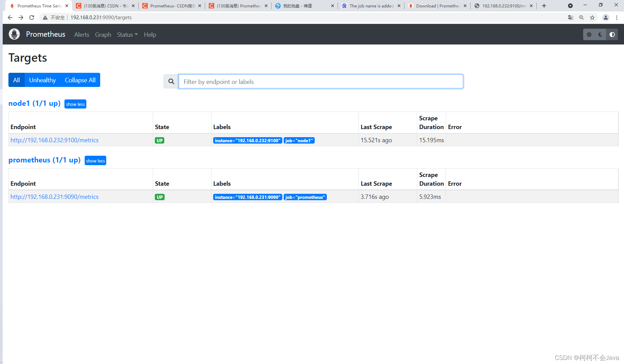The height and width of the screenshot is (364, 624).
Task: Open the browser profile avatar
Action: (606, 18)
